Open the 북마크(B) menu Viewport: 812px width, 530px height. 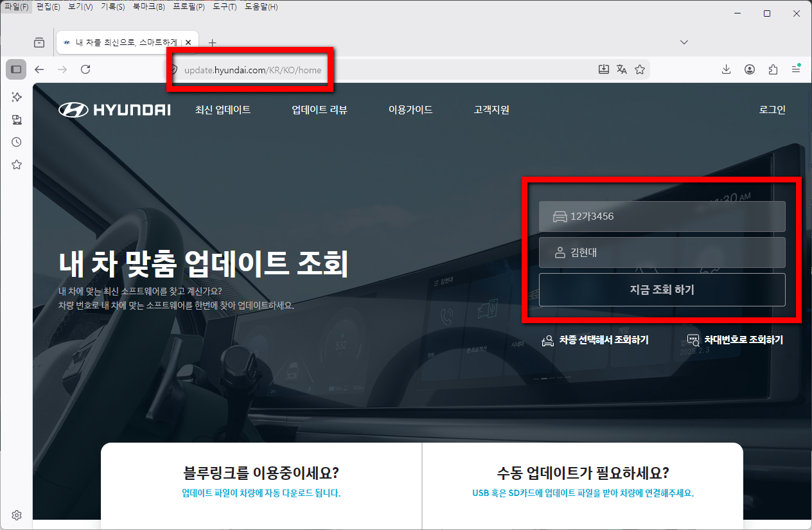click(x=148, y=6)
